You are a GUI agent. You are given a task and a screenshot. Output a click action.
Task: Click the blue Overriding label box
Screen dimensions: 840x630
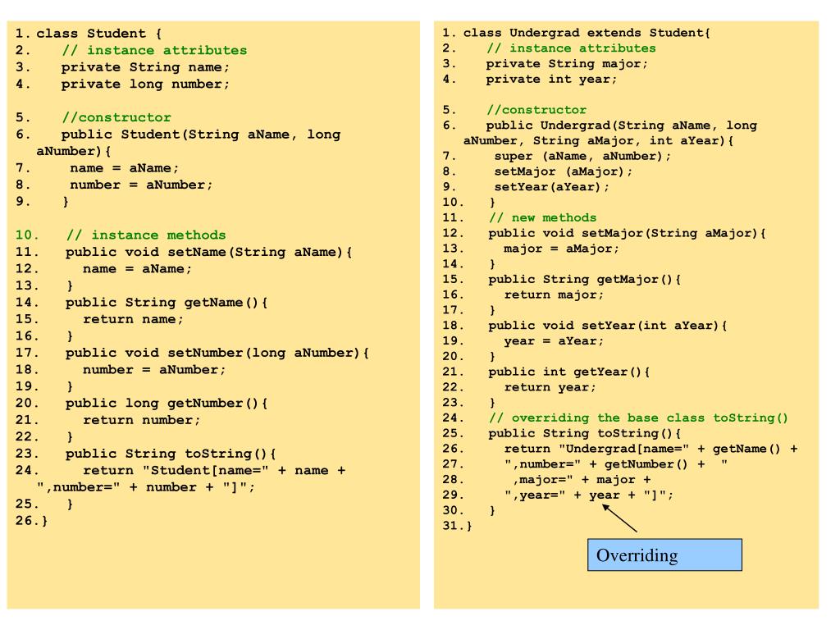(x=664, y=555)
